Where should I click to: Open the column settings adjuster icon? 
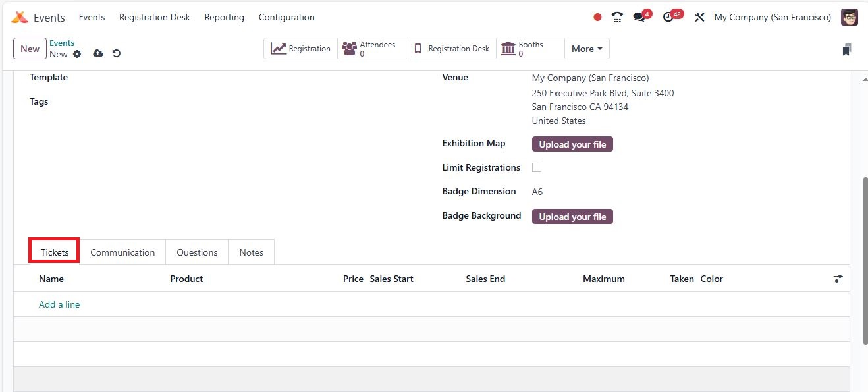pos(838,279)
